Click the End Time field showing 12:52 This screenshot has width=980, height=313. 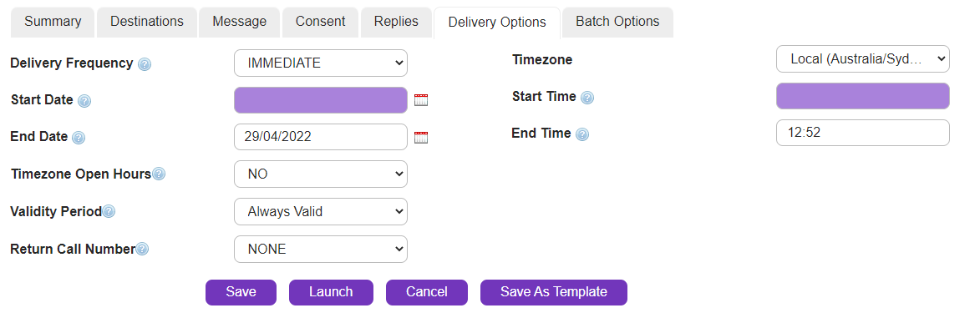coord(862,133)
